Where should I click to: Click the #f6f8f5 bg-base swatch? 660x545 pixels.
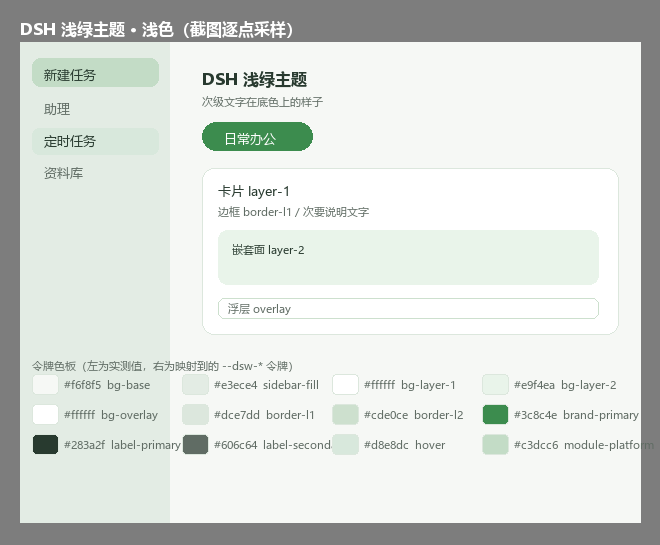pos(45,385)
